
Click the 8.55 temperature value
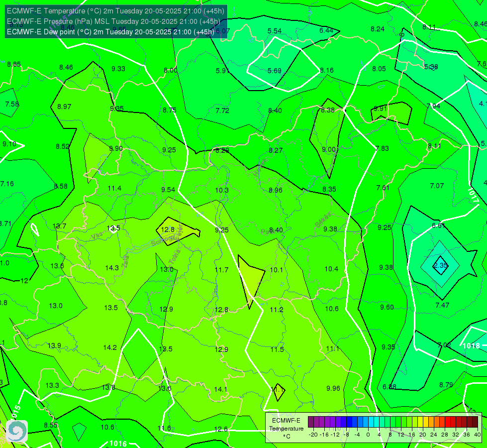(51, 425)
